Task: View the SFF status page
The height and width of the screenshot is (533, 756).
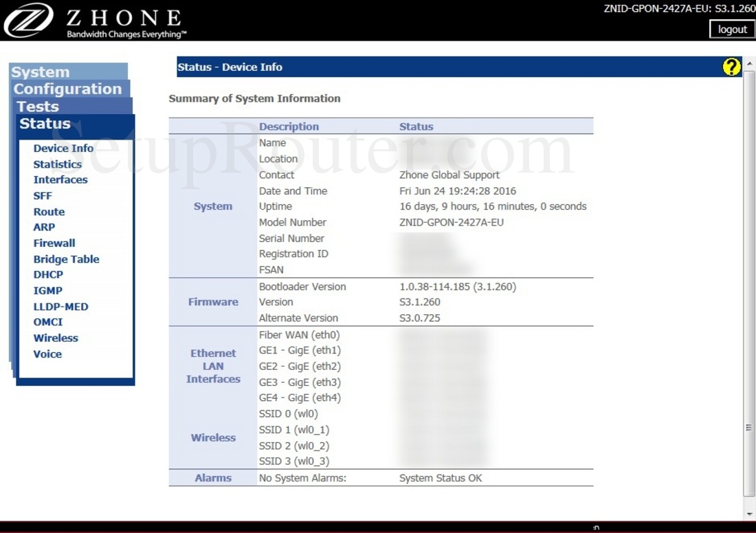Action: (43, 196)
